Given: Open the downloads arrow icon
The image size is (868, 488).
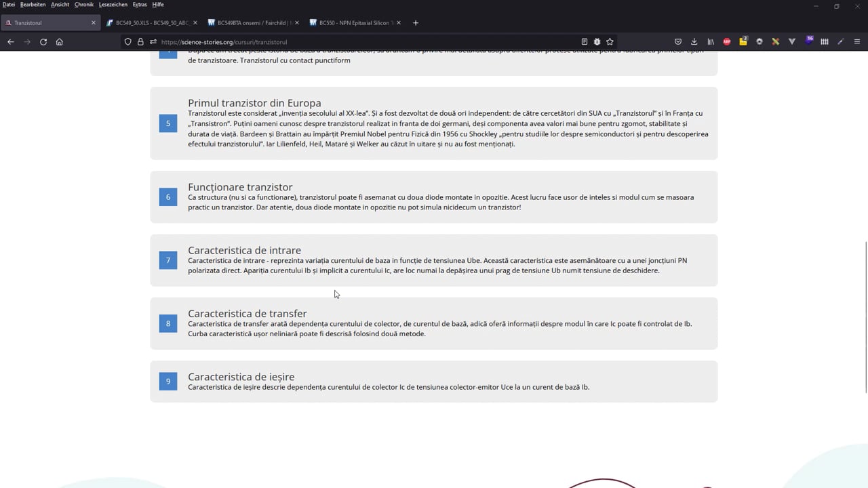Looking at the screenshot, I should (x=694, y=42).
